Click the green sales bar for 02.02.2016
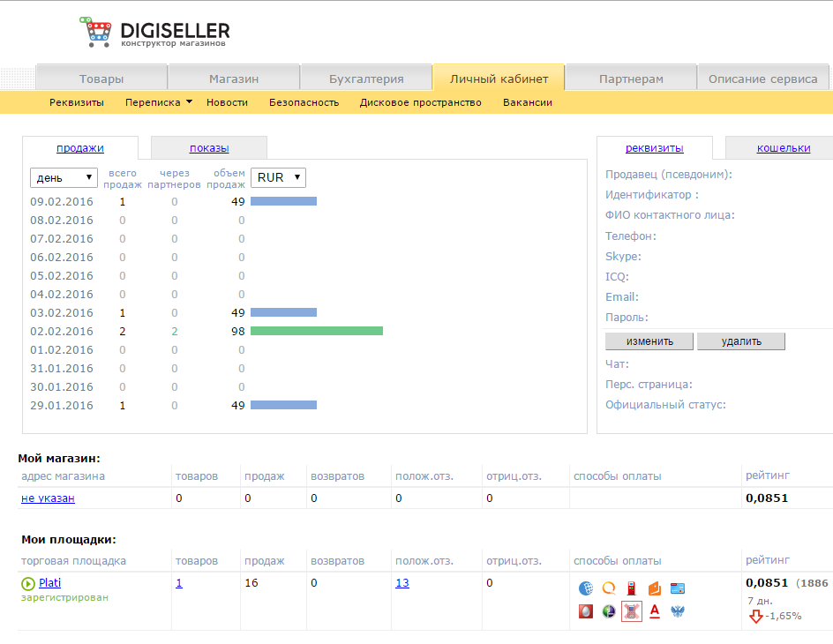The width and height of the screenshot is (833, 644). point(316,331)
